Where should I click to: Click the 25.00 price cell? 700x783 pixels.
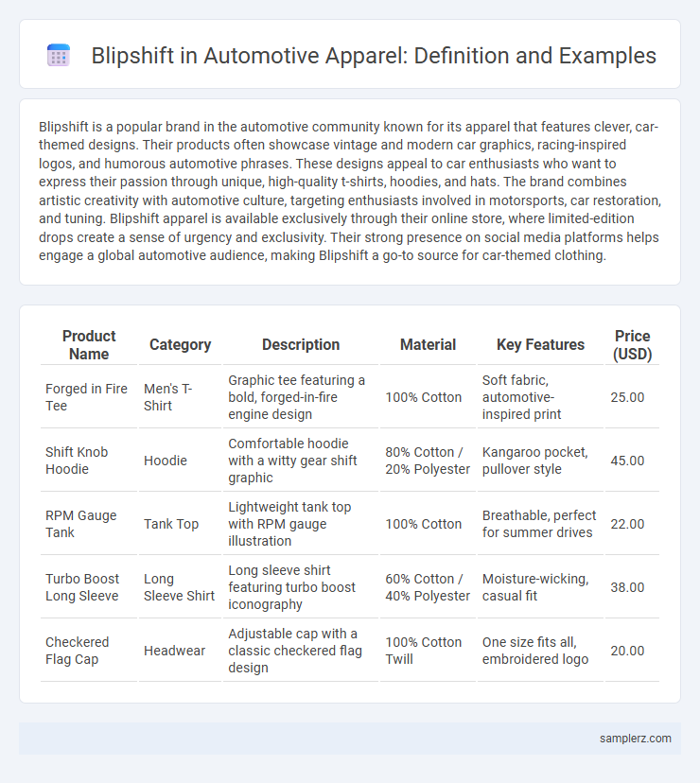coord(632,397)
